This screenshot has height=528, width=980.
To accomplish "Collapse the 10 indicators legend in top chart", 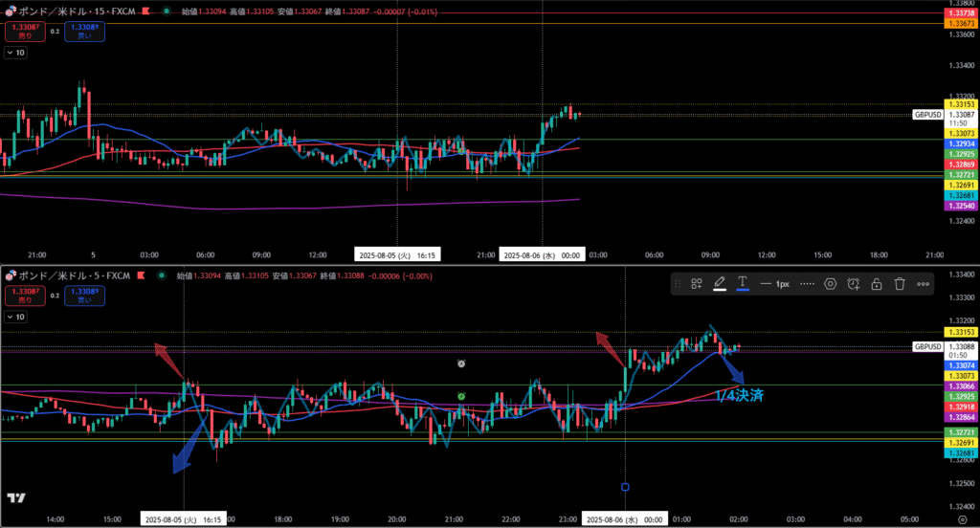I will [15, 53].
